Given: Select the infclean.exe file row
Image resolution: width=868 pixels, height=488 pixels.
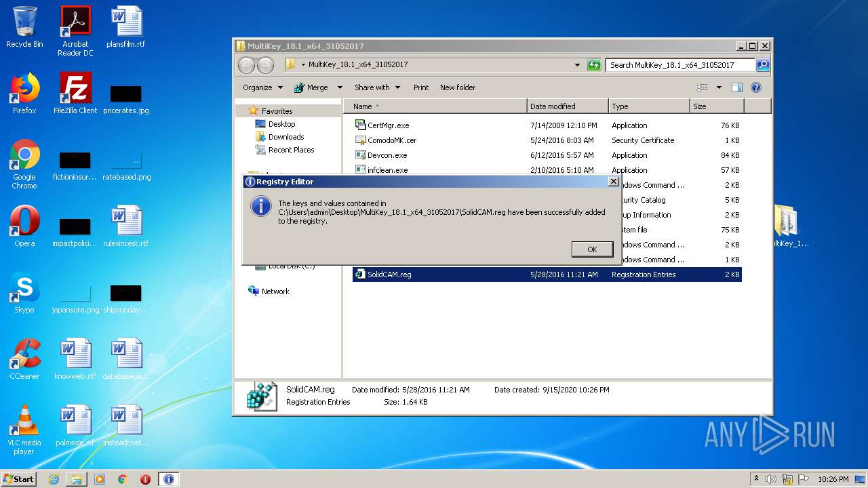Looking at the screenshot, I should point(547,170).
